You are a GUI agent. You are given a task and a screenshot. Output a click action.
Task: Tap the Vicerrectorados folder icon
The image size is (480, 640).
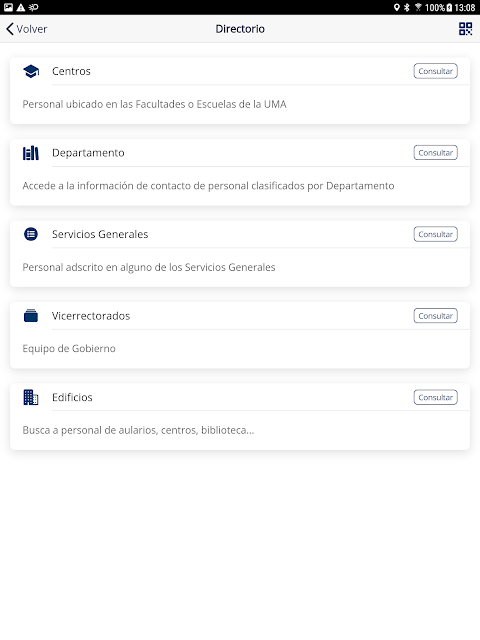click(x=31, y=316)
